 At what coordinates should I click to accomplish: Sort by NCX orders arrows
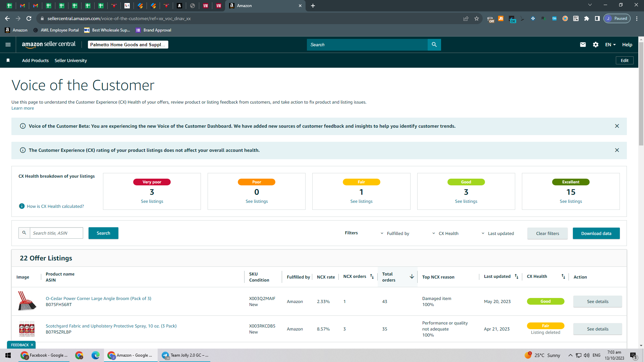tap(372, 277)
